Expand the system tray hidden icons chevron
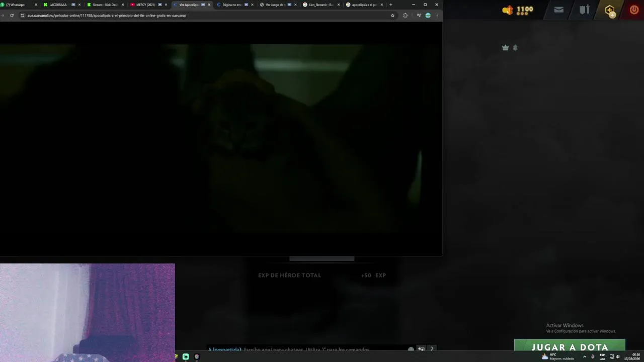This screenshot has width=644, height=362. pos(584,356)
